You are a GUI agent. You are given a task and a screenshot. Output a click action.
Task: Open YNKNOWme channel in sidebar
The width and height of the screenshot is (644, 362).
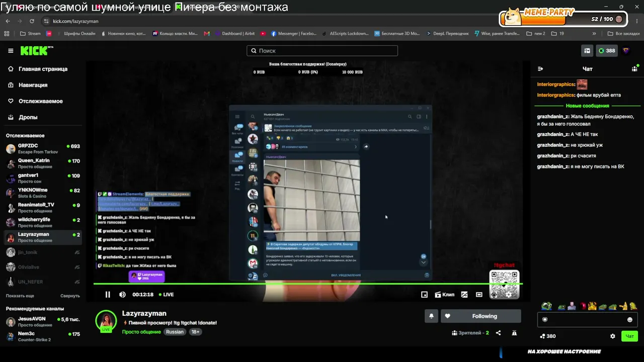43,193
